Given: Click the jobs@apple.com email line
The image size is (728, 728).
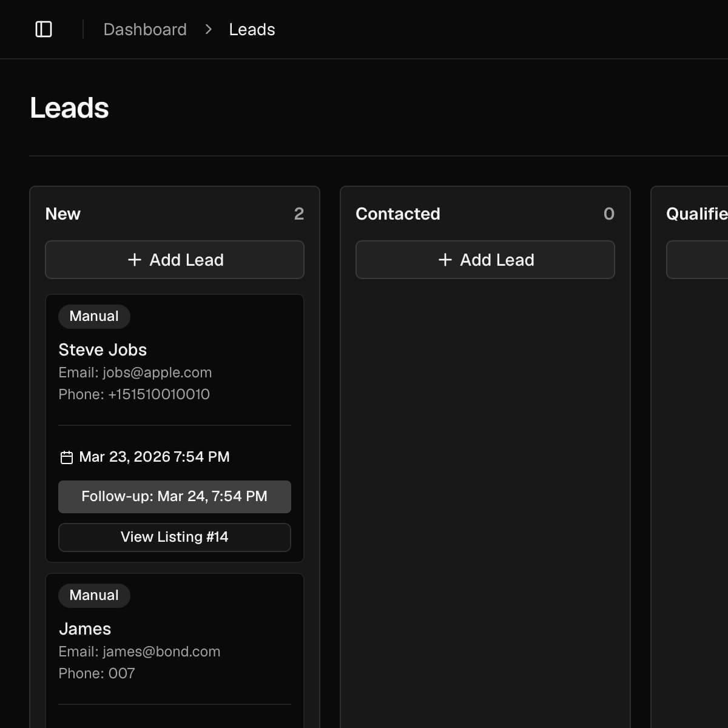Looking at the screenshot, I should pyautogui.click(x=135, y=372).
